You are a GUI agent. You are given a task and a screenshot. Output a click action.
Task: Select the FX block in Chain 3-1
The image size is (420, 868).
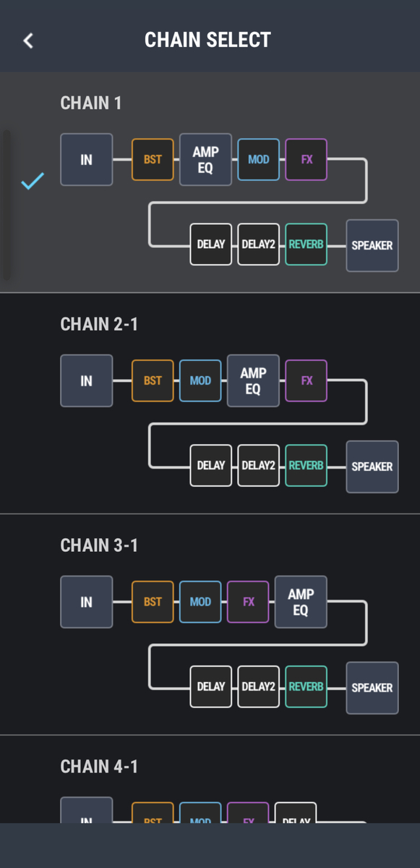pyautogui.click(x=248, y=602)
